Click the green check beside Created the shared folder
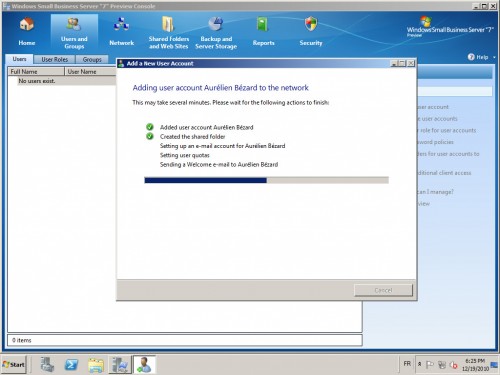 tap(150, 136)
